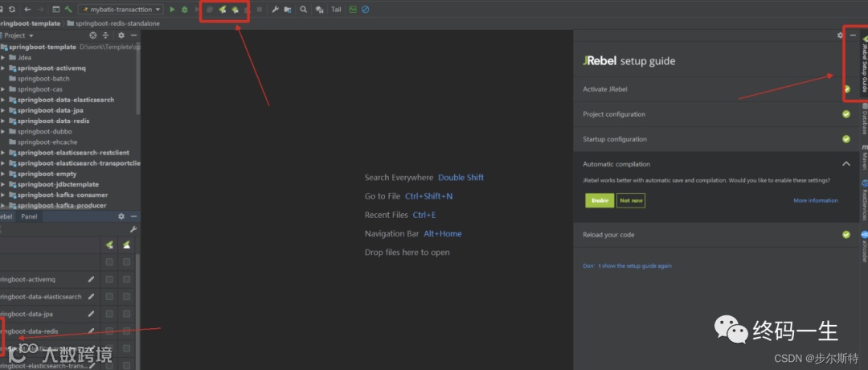Open the Activate JRebel step
This screenshot has height=370, width=868.
tap(716, 89)
